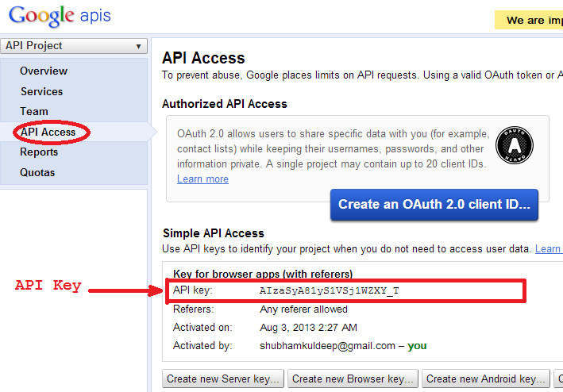This screenshot has width=563, height=392.
Task: Select the API key value AIzaSyA81yS1VSj1WZXY_T
Action: pos(330,290)
